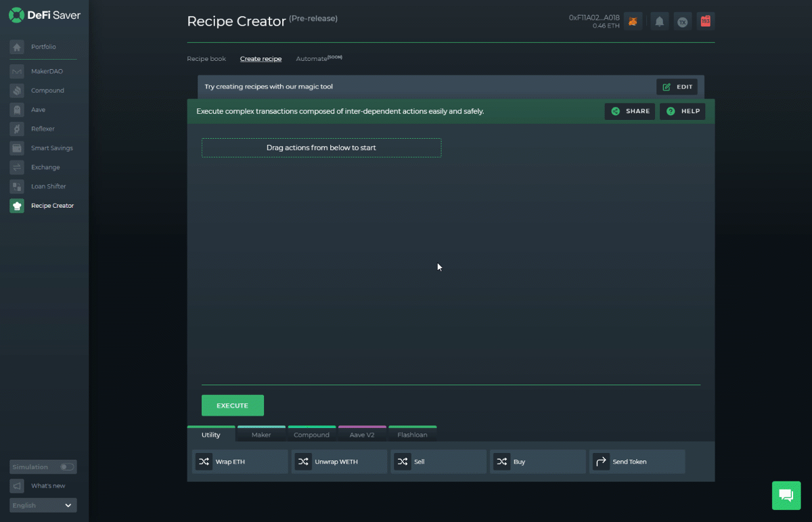Select the Send Token action card

[x=637, y=461]
